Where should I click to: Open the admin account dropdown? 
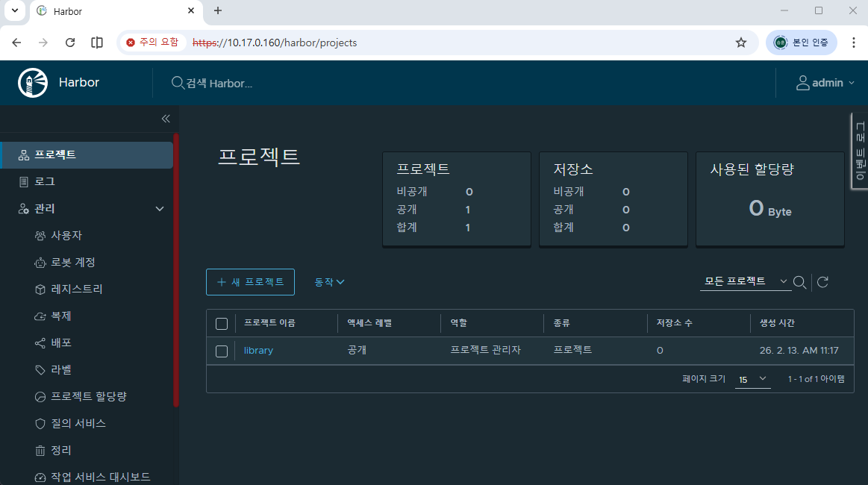click(825, 83)
